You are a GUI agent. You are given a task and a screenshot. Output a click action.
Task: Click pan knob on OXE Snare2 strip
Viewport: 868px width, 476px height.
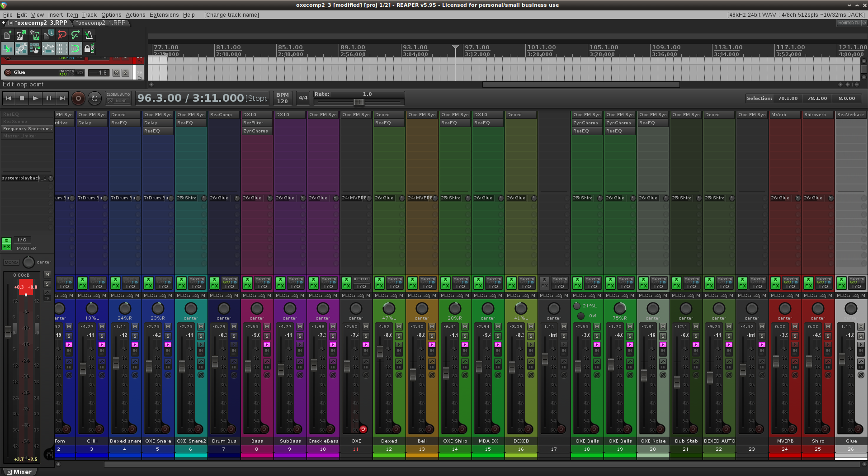coord(191,309)
